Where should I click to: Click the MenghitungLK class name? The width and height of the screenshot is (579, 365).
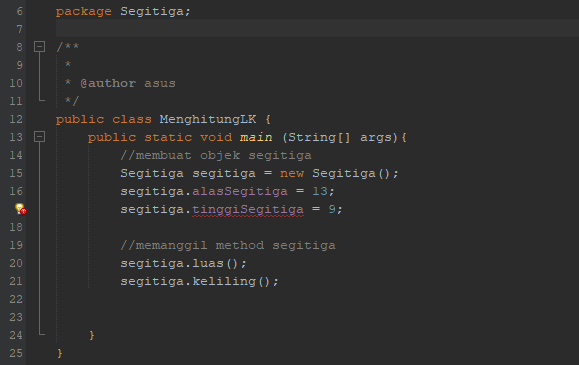coord(208,119)
